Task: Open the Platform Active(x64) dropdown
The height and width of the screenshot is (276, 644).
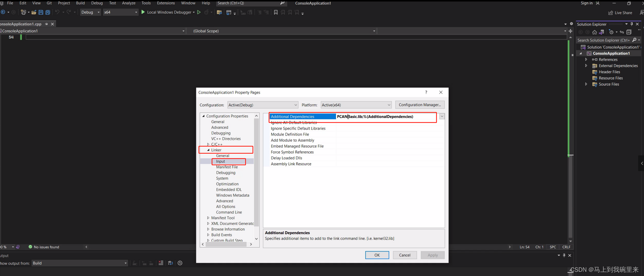Action: pos(356,105)
